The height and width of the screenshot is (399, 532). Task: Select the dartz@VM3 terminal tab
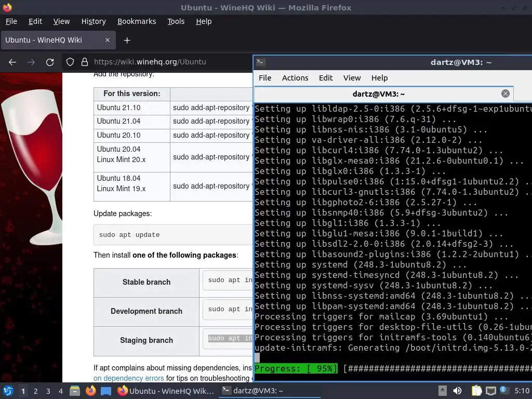[x=384, y=94]
